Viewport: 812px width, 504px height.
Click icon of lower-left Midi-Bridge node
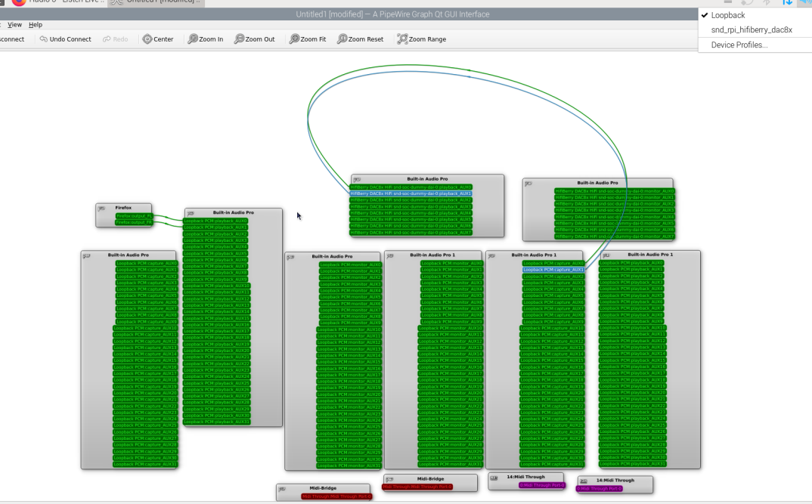click(282, 489)
